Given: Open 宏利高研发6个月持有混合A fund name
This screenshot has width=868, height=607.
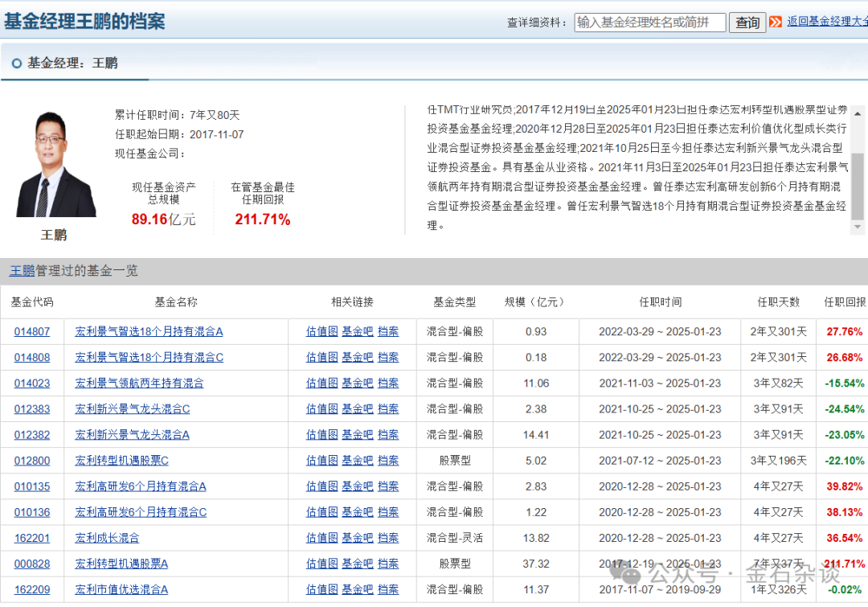Looking at the screenshot, I should pyautogui.click(x=141, y=486).
